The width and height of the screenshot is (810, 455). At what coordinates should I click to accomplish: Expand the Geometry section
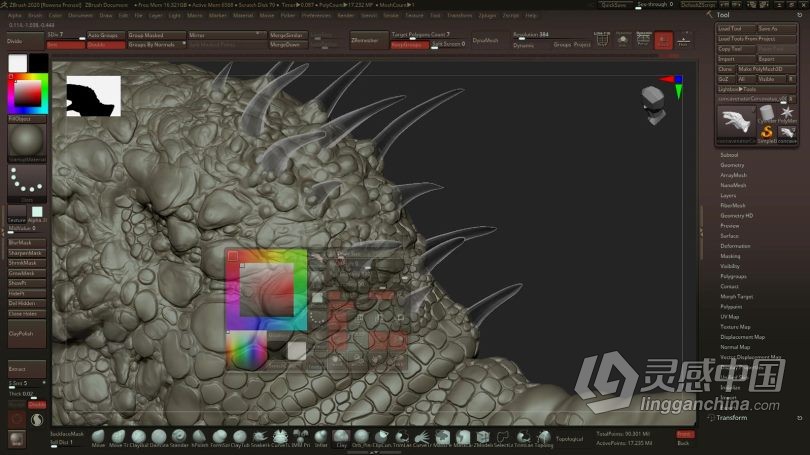tap(732, 165)
